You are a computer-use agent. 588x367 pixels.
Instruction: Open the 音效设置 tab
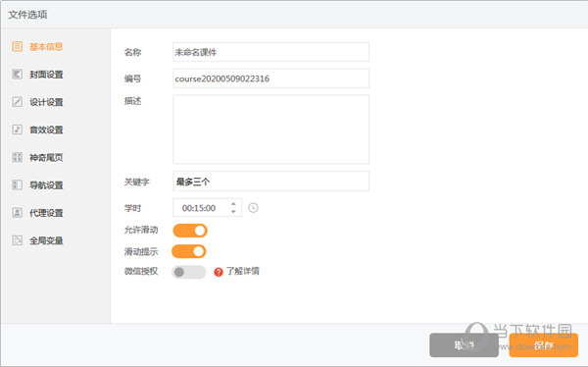click(46, 130)
